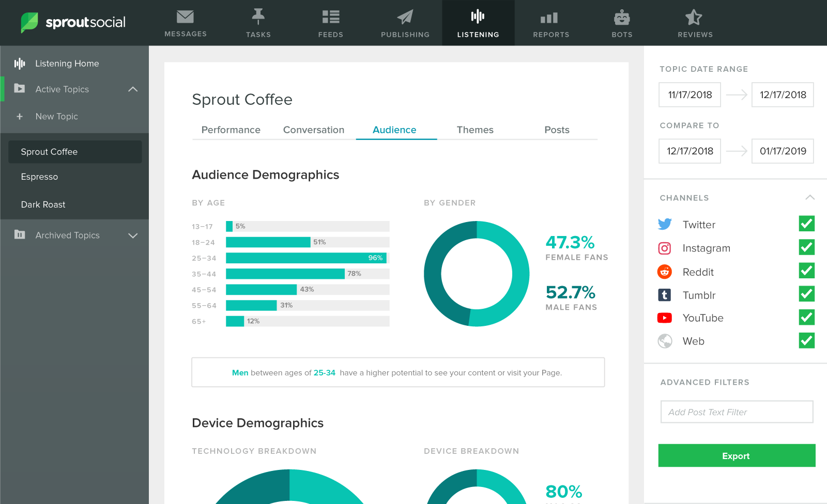Uncheck the Twitter channel checkbox
The image size is (827, 504).
click(x=806, y=224)
